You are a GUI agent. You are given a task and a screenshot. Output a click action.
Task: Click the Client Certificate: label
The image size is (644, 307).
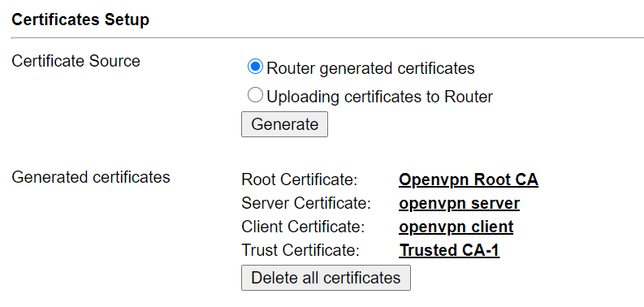(x=303, y=227)
